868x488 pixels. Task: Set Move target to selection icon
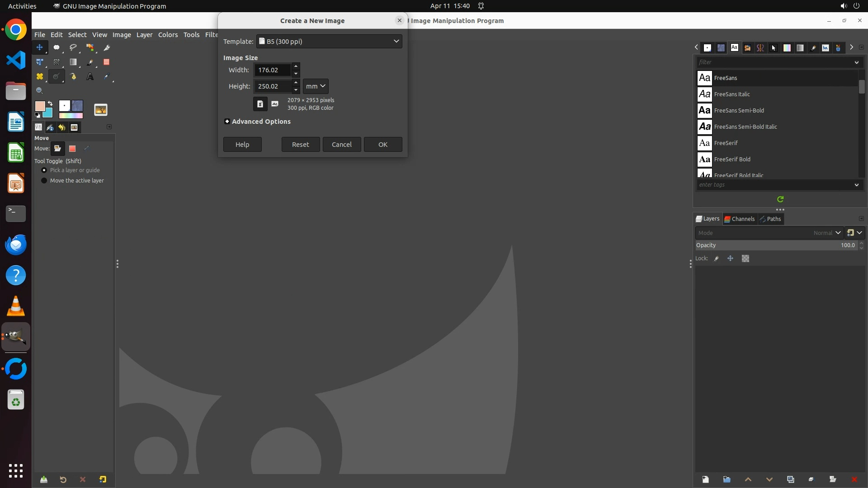pyautogui.click(x=72, y=149)
